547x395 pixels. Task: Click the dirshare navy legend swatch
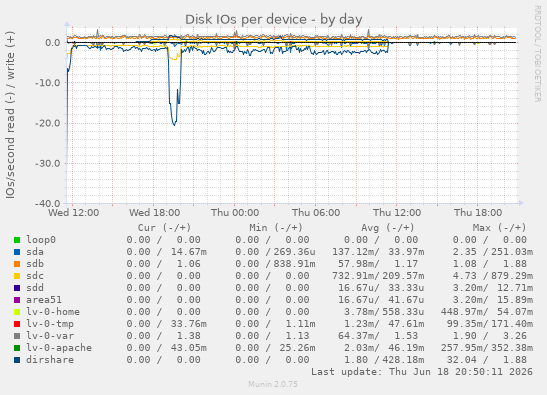pos(17,360)
